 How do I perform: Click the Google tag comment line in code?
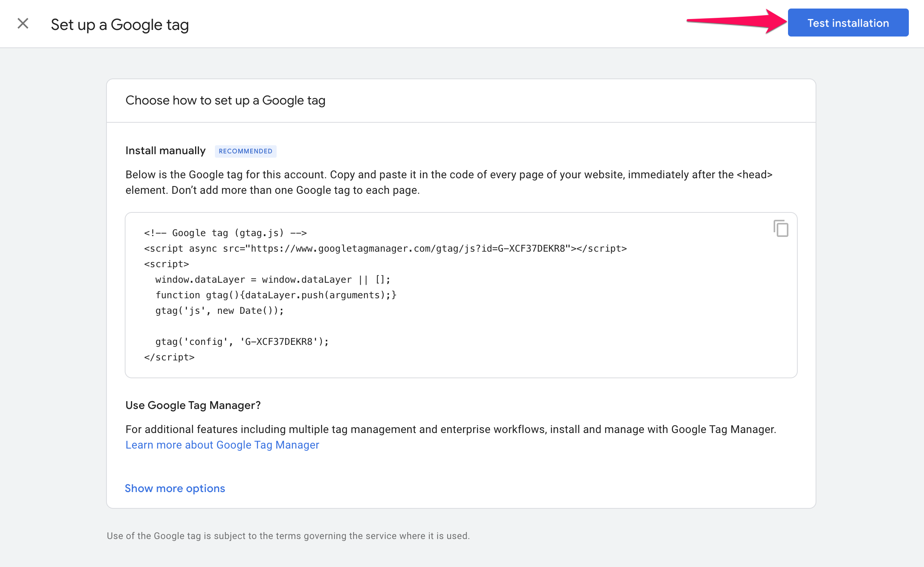[225, 233]
